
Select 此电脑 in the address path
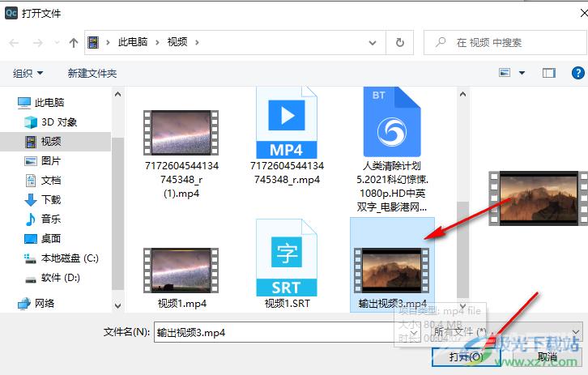(x=133, y=42)
